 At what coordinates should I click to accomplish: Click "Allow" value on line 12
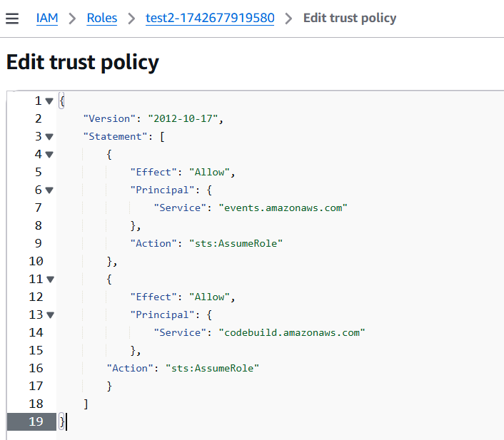click(209, 297)
